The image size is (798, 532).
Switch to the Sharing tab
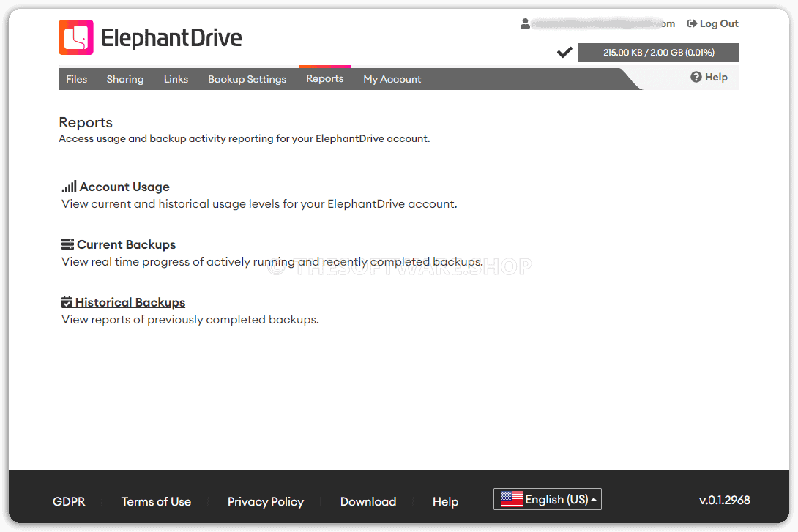(x=125, y=79)
